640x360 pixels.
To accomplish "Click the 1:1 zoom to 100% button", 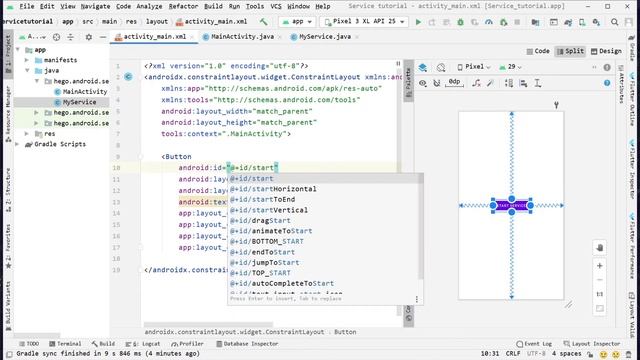I will (x=600, y=294).
